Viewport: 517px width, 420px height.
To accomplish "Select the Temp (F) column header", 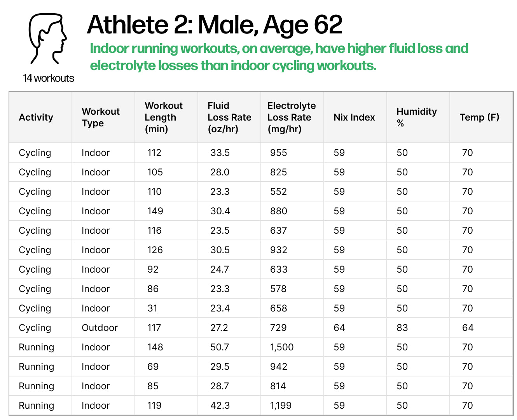I will click(479, 117).
